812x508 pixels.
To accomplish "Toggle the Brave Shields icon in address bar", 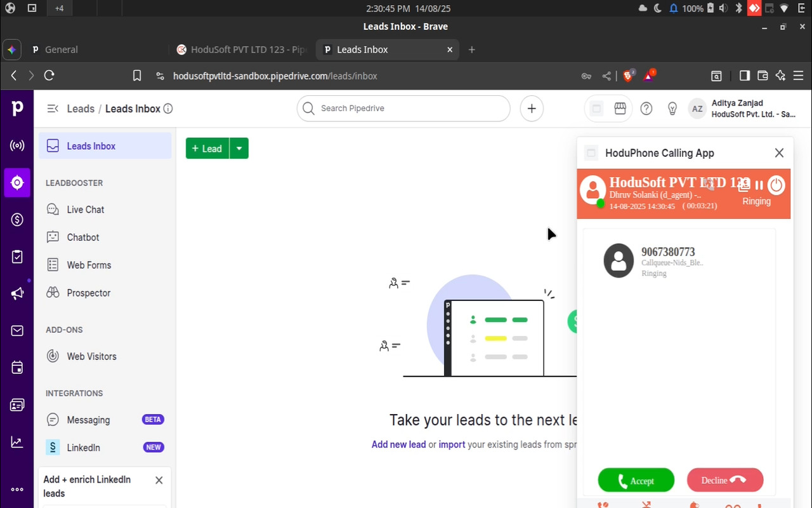I will point(627,76).
